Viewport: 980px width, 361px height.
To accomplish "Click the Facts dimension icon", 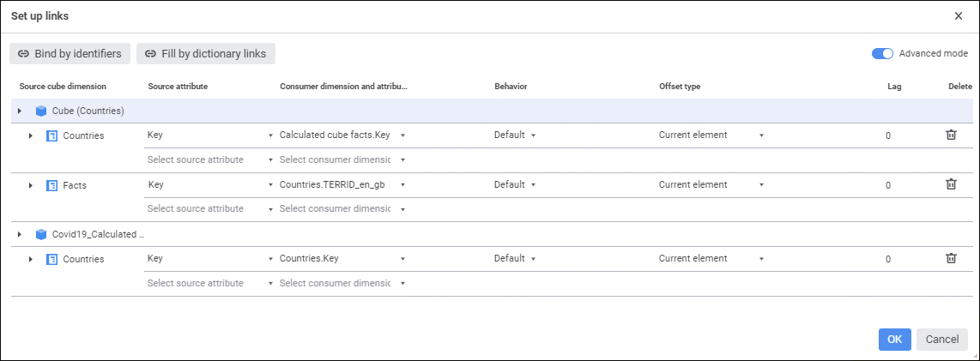I will [51, 185].
